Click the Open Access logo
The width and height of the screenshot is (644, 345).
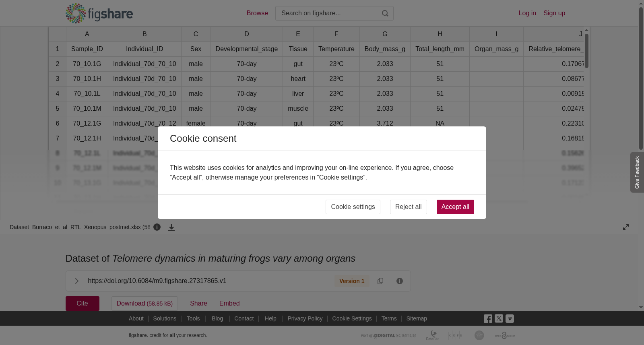coord(505,335)
